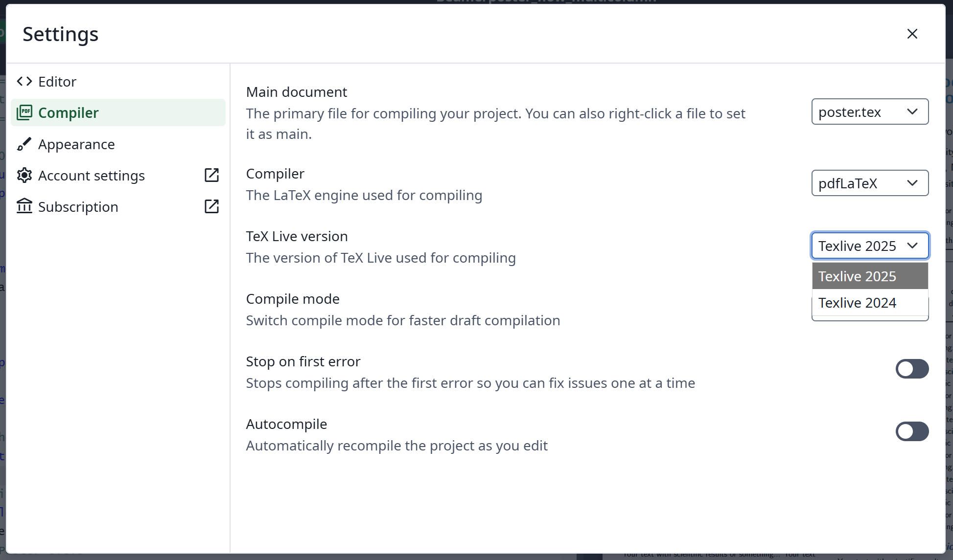This screenshot has height=560, width=953.
Task: Select the Compiler settings tab
Action: 69,113
